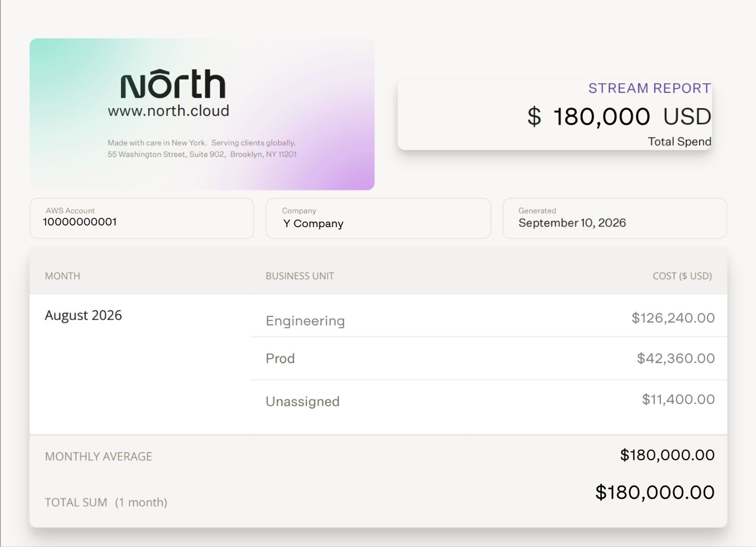The image size is (756, 547).
Task: Click the 'Total Spend' label
Action: click(x=679, y=141)
